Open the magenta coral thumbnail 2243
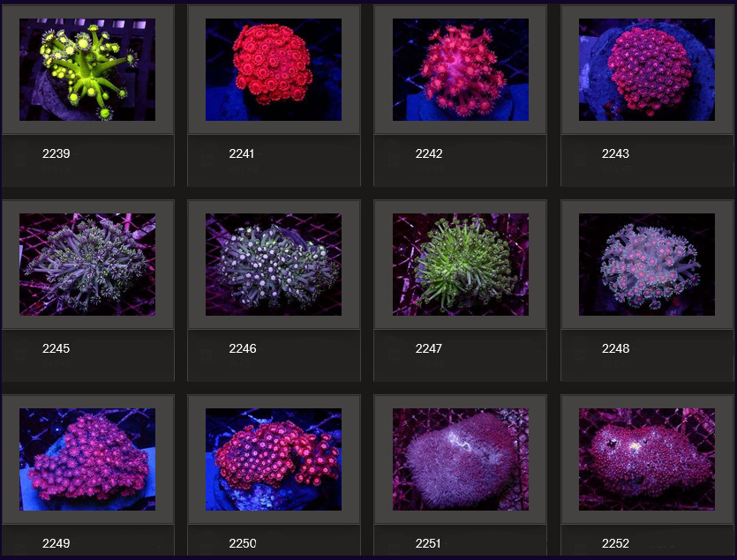The height and width of the screenshot is (560, 737). [x=647, y=70]
